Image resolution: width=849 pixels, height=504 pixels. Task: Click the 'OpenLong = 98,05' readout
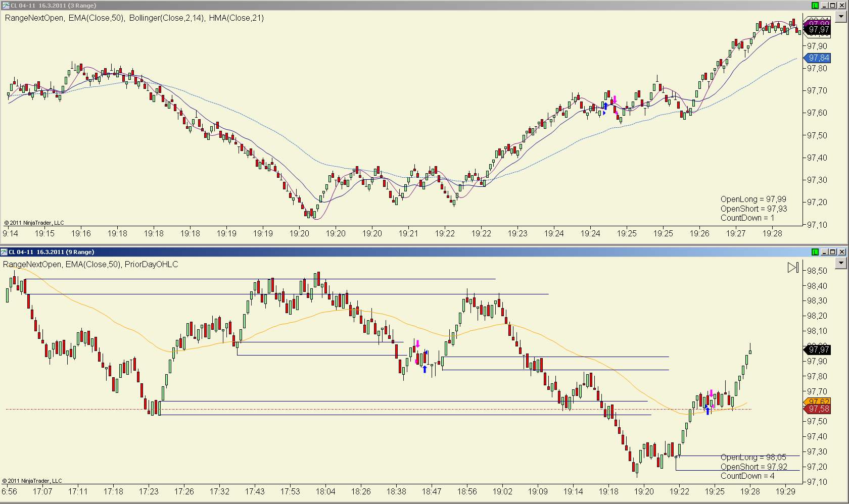(753, 458)
